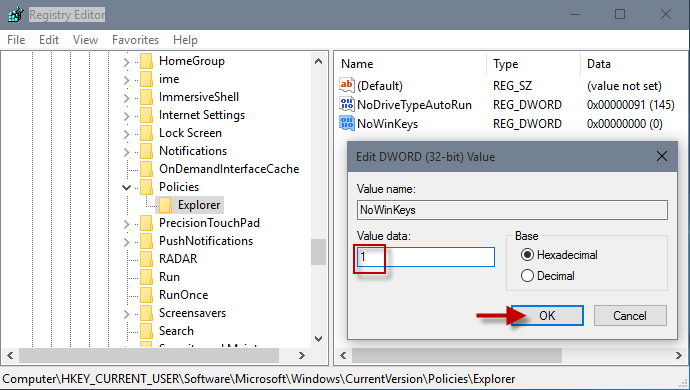690x390 pixels.
Task: Collapse the Policies key
Action: [x=127, y=188]
